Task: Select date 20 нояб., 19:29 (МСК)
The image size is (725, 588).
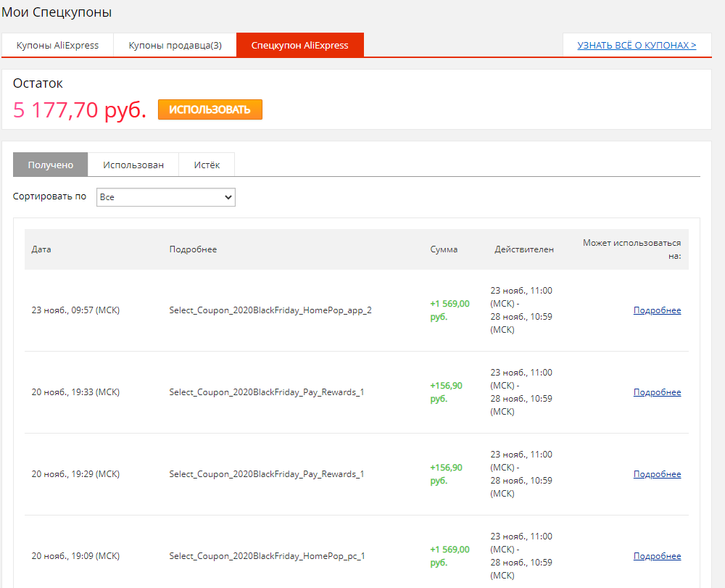Action: [75, 474]
